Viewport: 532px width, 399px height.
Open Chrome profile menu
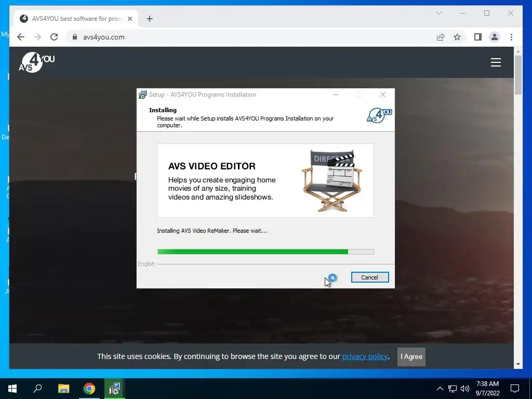coord(495,37)
